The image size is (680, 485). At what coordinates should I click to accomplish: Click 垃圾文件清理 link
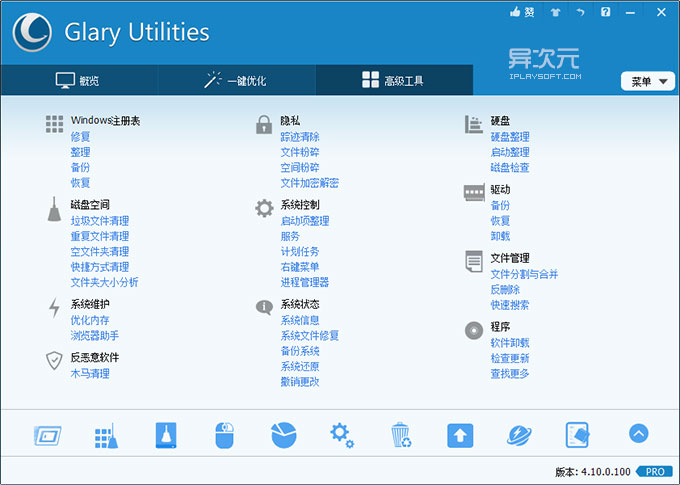100,221
